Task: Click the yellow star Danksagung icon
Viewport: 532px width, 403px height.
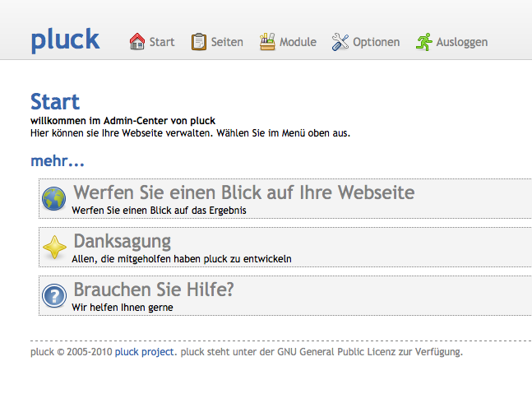Action: click(54, 247)
